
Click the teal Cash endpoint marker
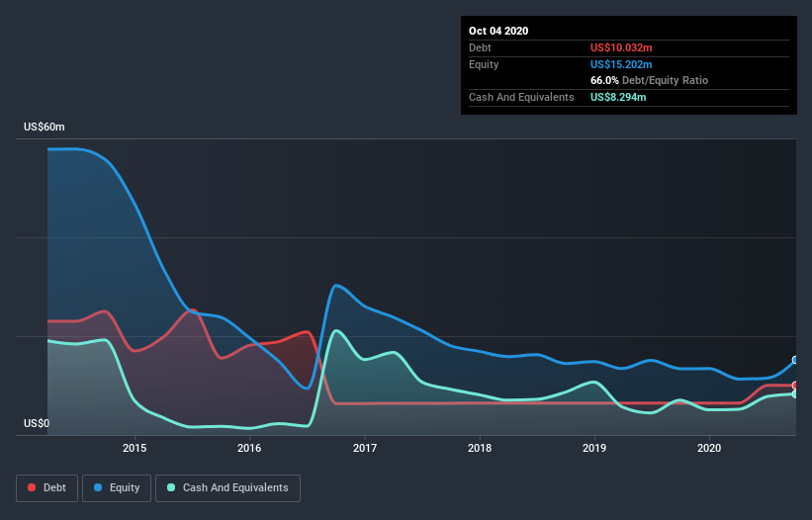click(x=795, y=394)
